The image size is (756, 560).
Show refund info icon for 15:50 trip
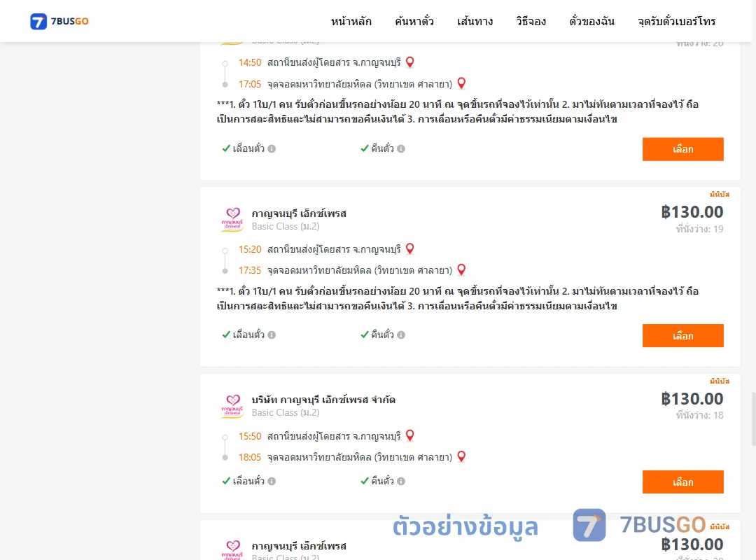click(x=401, y=481)
